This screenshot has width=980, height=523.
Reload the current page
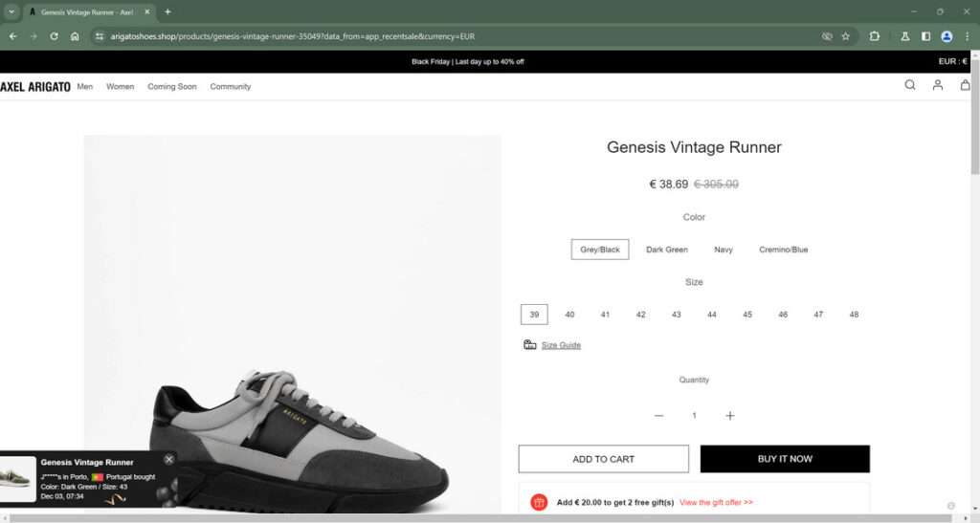coord(54,36)
